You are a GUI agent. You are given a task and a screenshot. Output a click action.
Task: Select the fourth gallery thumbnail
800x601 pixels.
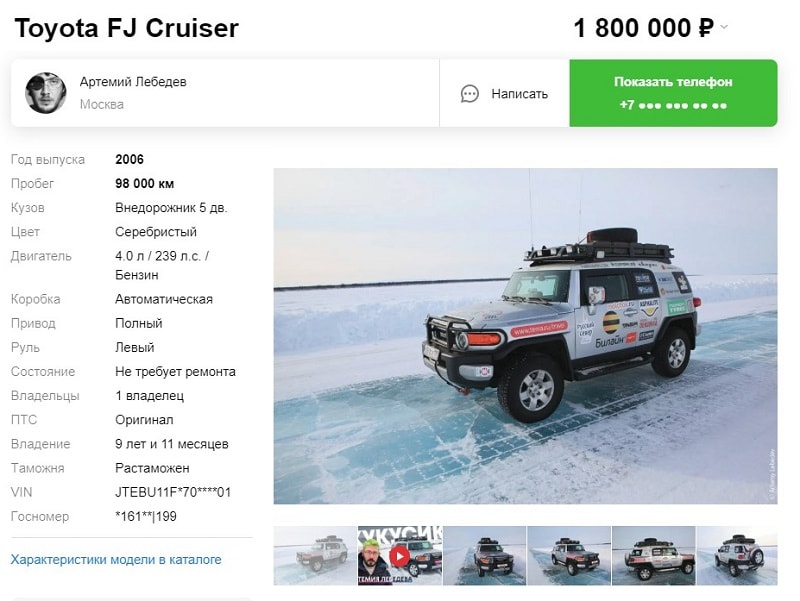point(569,556)
